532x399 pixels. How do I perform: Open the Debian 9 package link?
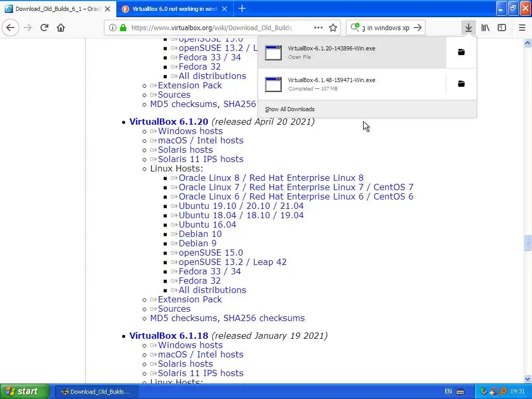[x=197, y=243]
